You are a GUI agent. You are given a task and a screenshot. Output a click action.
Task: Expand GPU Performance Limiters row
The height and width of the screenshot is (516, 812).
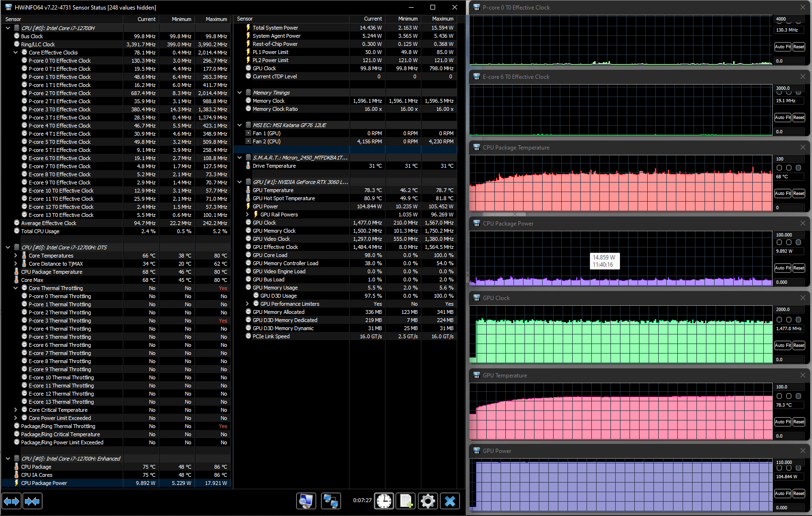click(247, 304)
